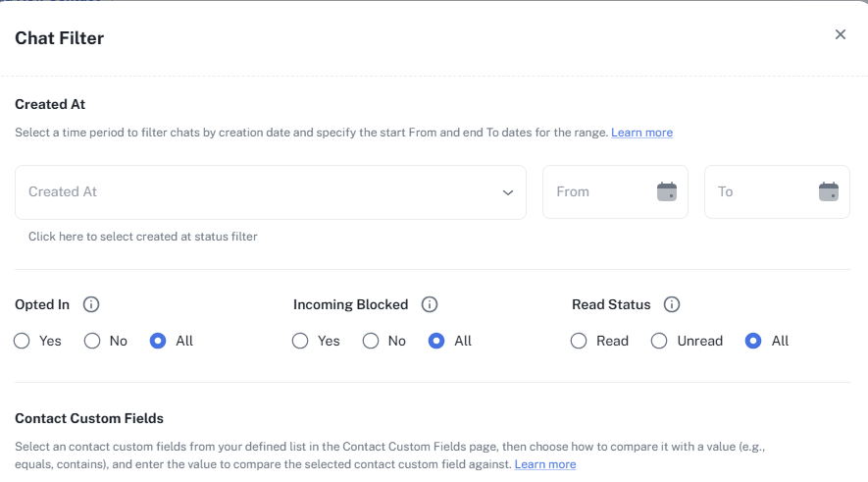Screen dimensions: 868x482
Task: Click the calendar icon in To field
Action: click(829, 191)
